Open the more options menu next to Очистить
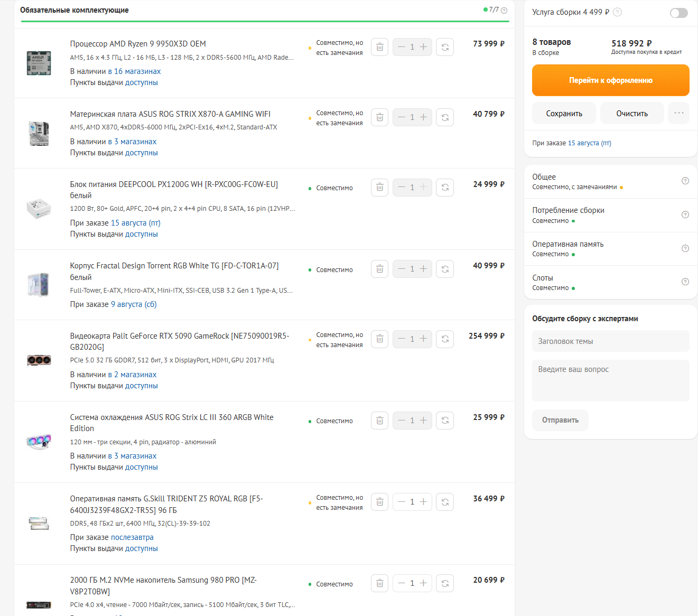698x616 pixels. click(678, 113)
